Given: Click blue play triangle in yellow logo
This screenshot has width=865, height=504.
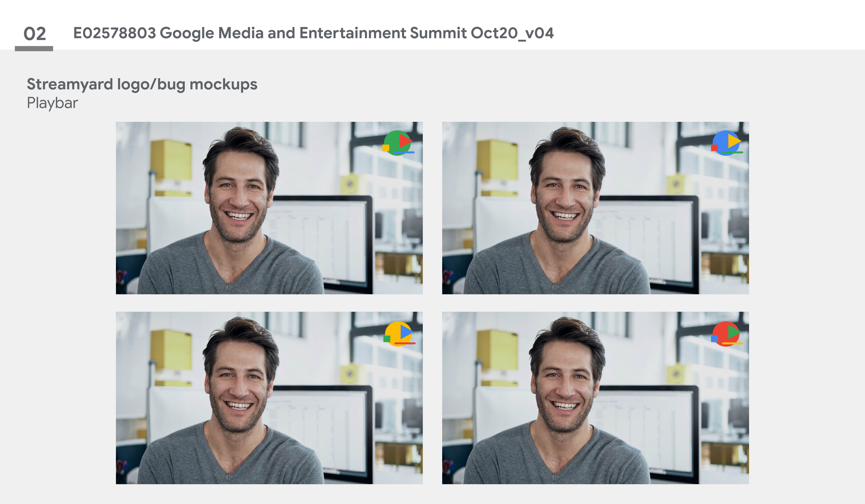Looking at the screenshot, I should (405, 332).
